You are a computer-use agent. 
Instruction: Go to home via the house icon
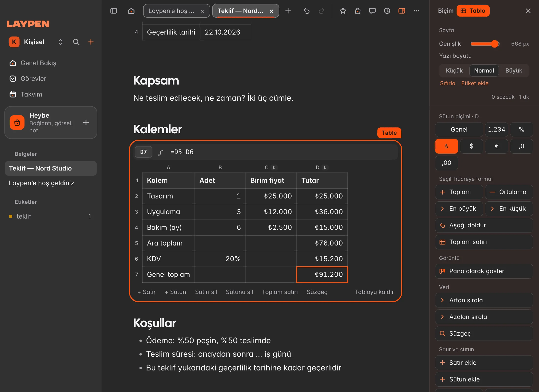tap(131, 11)
